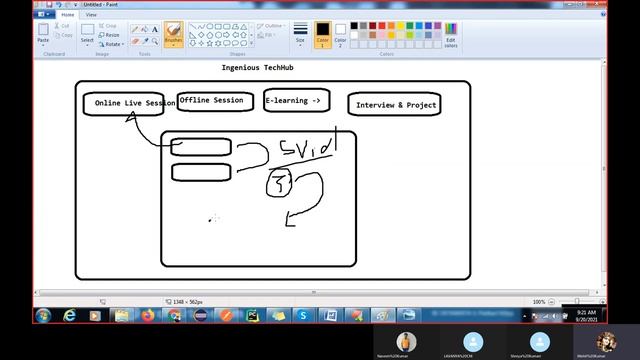This screenshot has height=360, width=640.
Task: Expand the Brushes dropdown arrow
Action: 173,45
